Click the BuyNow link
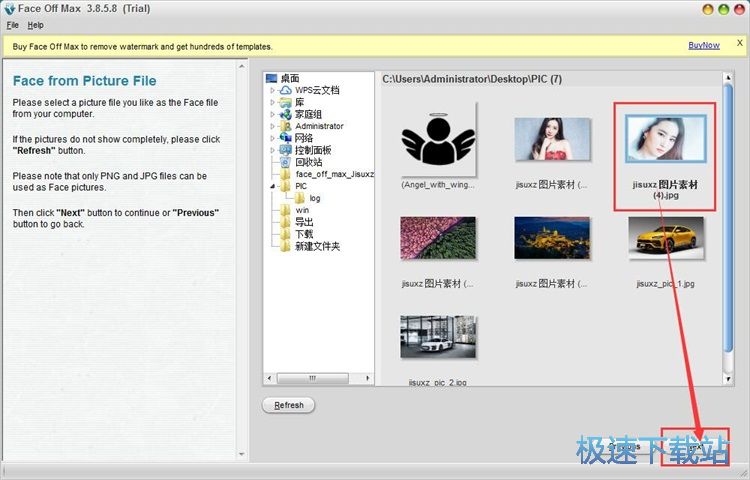Viewport: 750px width, 480px height. (704, 45)
